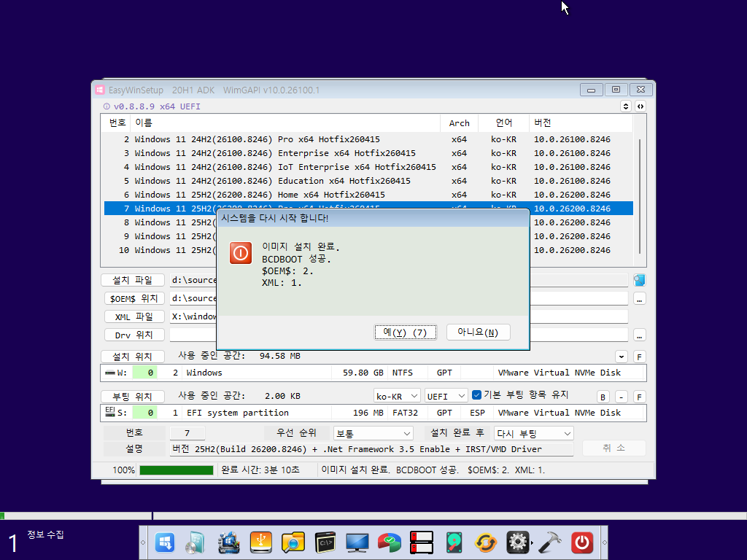
Task: Click the orange sync arrows dock icon
Action: (x=486, y=542)
